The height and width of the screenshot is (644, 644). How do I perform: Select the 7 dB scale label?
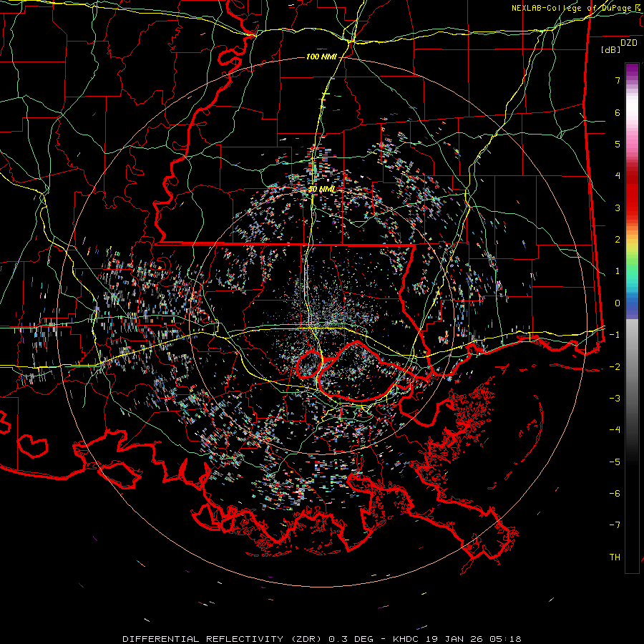click(618, 80)
